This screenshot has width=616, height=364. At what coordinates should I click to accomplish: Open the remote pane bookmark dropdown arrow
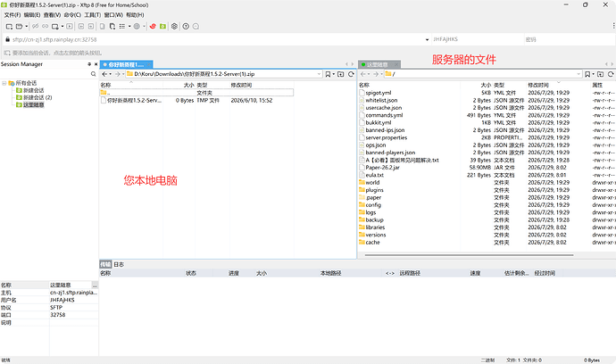(593, 74)
